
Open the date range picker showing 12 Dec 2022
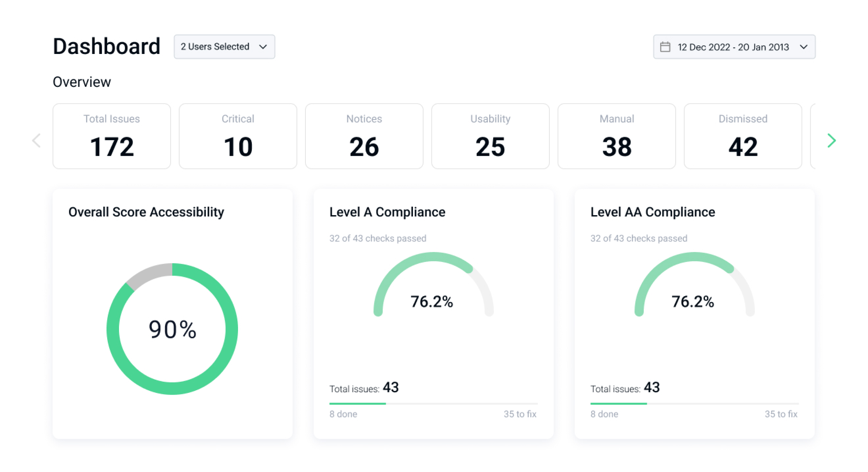pos(733,47)
